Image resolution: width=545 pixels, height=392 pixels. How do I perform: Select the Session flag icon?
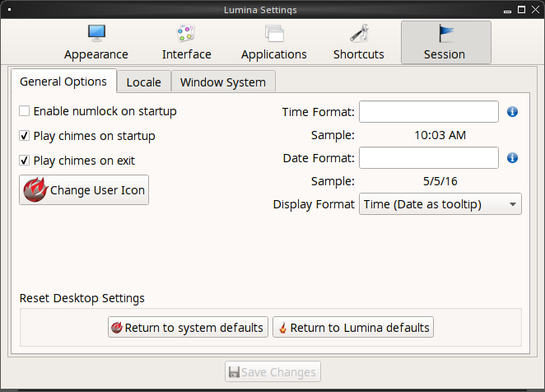coord(445,34)
